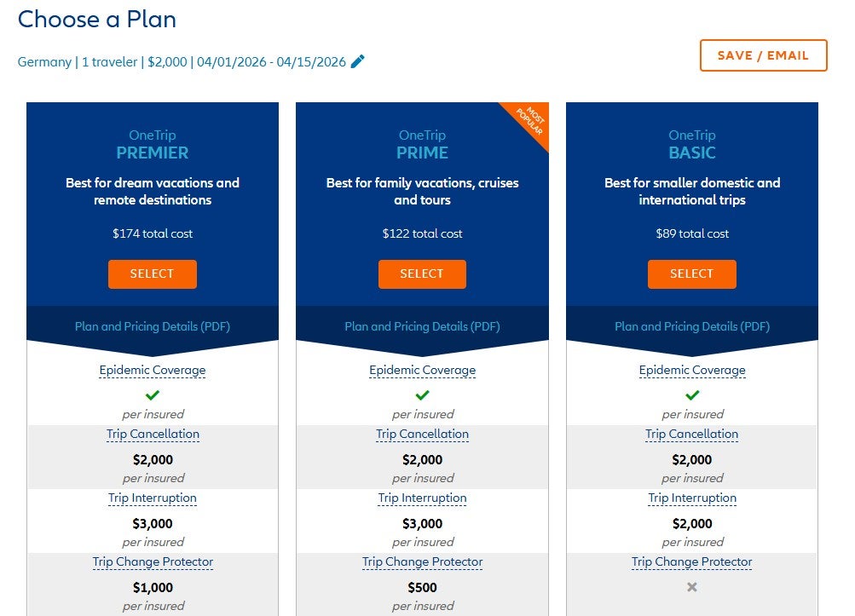The height and width of the screenshot is (616, 855).
Task: Select the OneTrip Premier plan
Action: pos(153,273)
